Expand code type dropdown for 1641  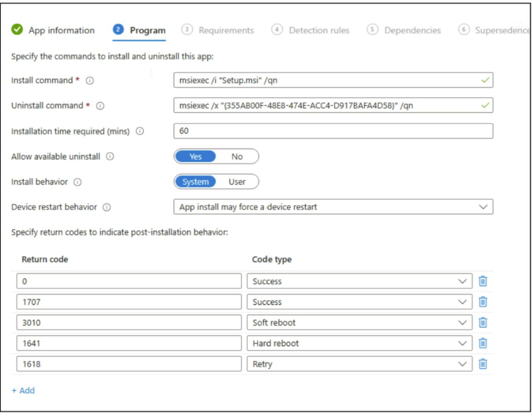pos(359,343)
